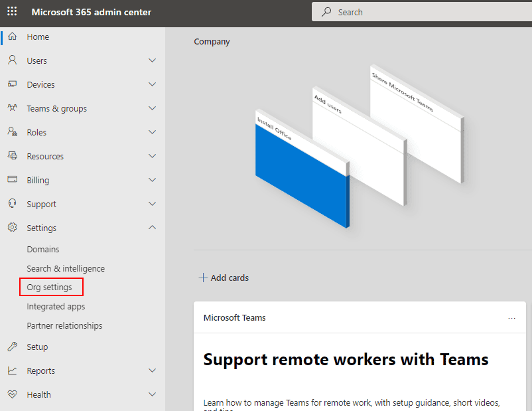Open the app launcher waffle icon
This screenshot has height=411, width=532.
pyautogui.click(x=12, y=12)
